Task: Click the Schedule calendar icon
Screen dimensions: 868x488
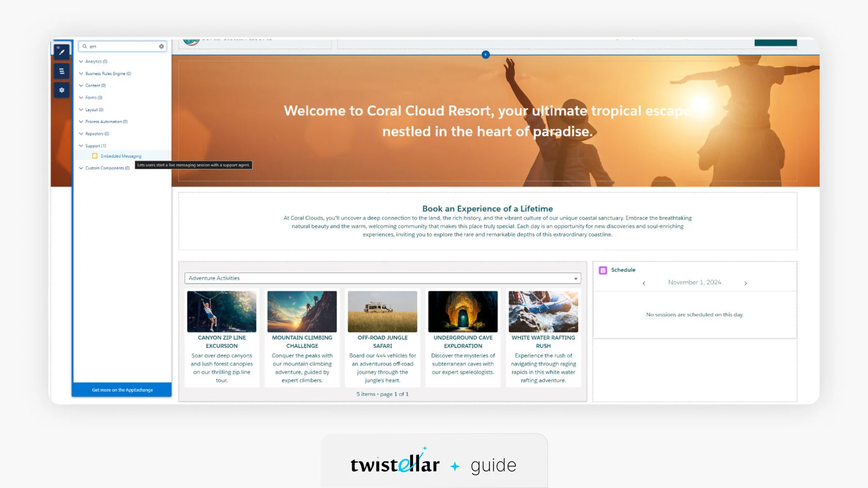Action: (602, 270)
